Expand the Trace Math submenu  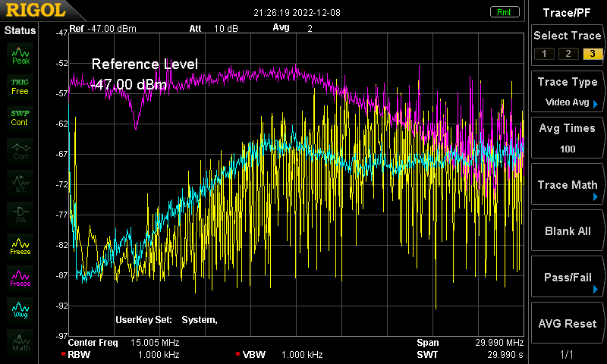coord(568,185)
